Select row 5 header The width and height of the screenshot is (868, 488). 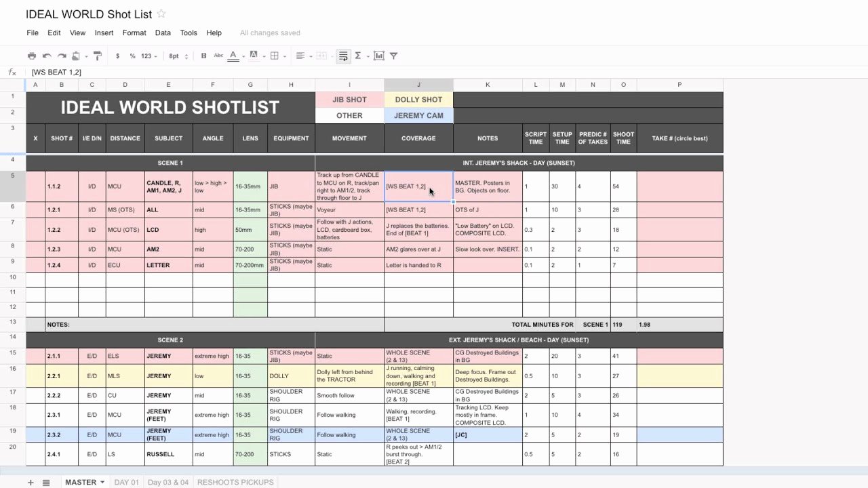pos(13,186)
